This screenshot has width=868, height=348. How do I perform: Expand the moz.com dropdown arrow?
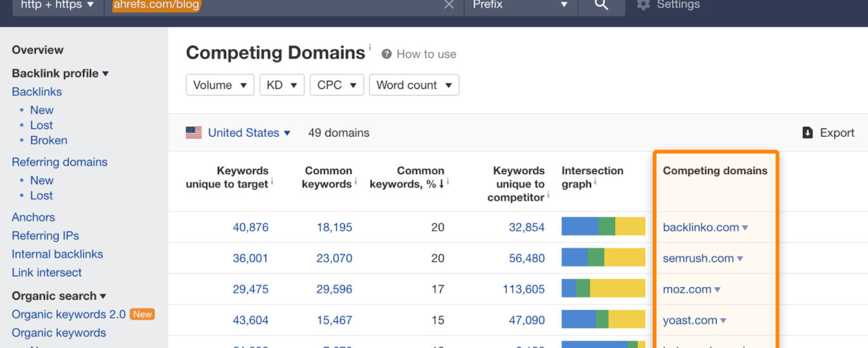pos(717,290)
